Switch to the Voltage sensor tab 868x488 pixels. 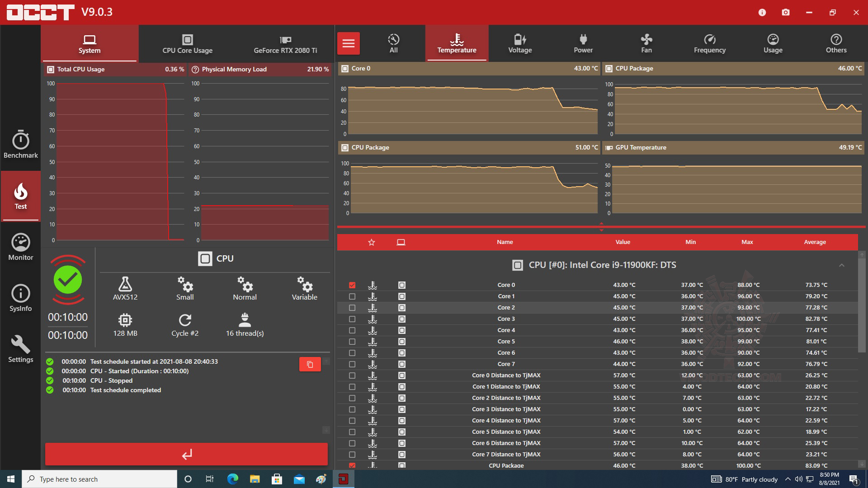pyautogui.click(x=520, y=43)
